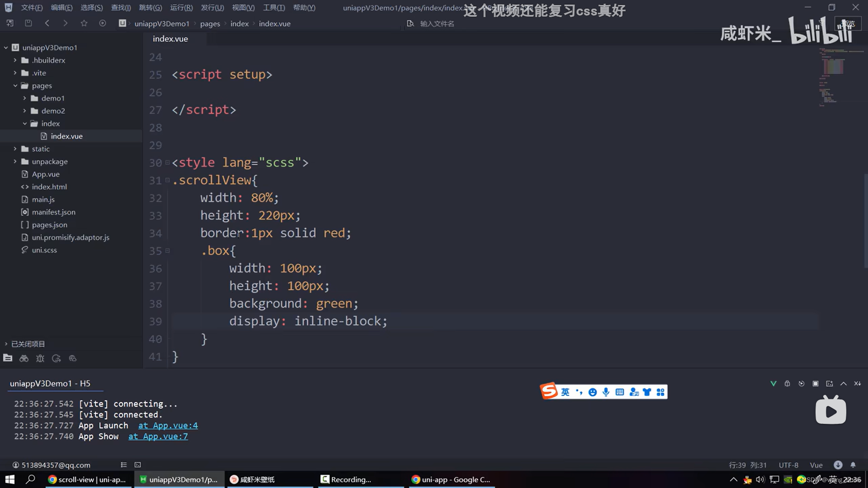Open the 发行(U) menu
Viewport: 868px width, 488px height.
[212, 8]
